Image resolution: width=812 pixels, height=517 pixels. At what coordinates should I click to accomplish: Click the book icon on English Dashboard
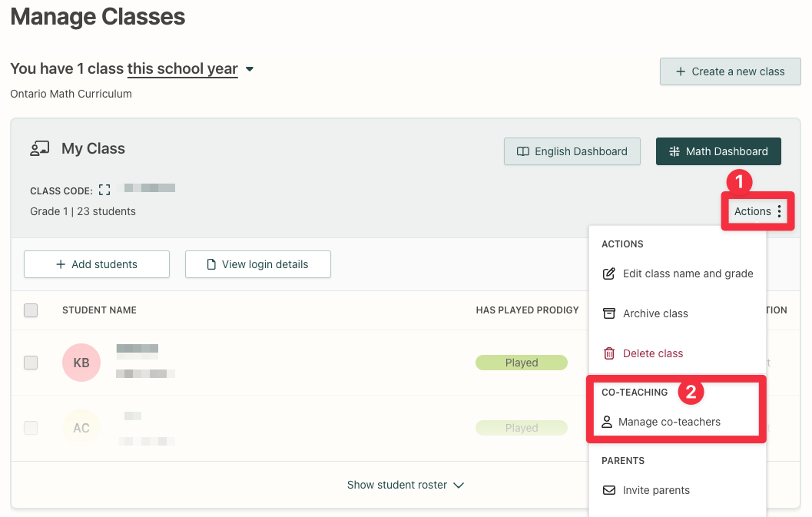point(523,151)
